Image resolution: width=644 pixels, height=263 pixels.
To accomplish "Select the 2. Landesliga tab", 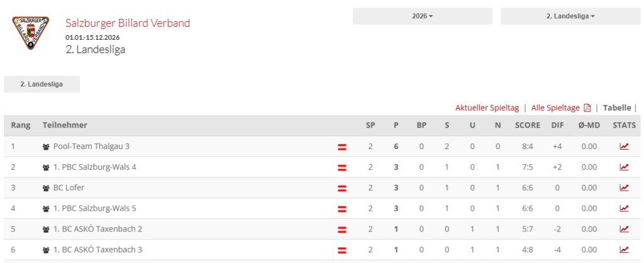I will pos(42,84).
